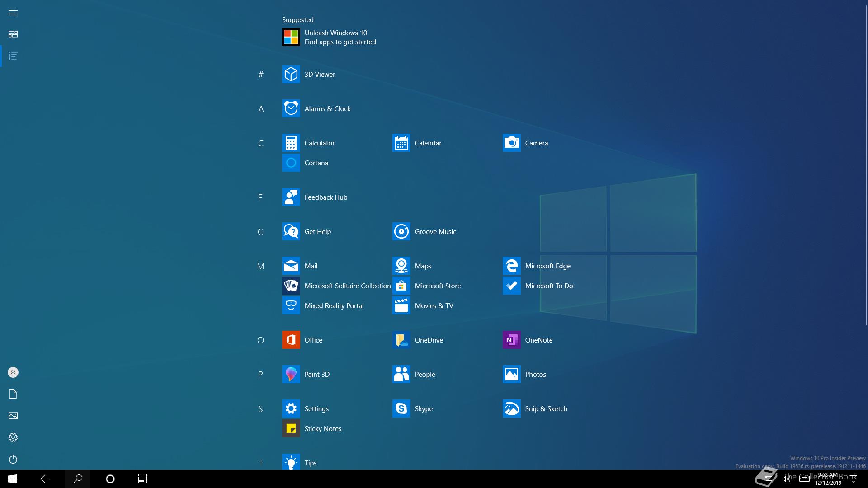
Task: Open the Movies & TV icon
Action: 401,305
